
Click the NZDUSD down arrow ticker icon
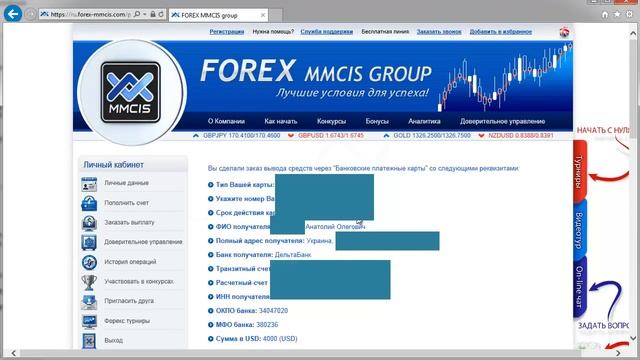click(481, 136)
